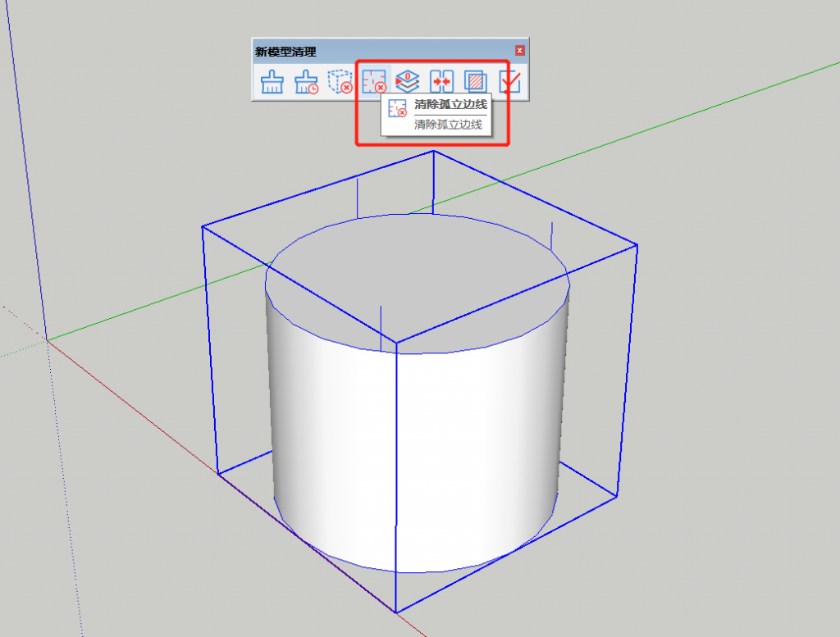
Task: Click the hatched overlapping squares icon
Action: click(475, 81)
